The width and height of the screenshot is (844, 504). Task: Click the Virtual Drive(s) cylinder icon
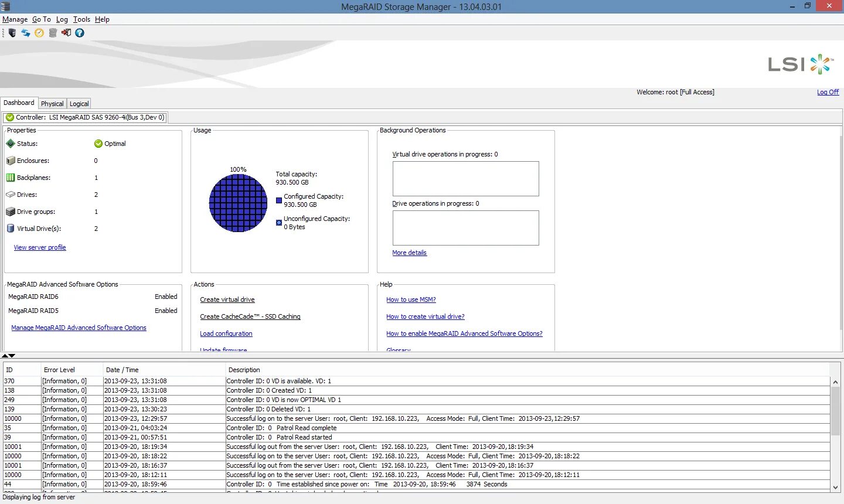(11, 229)
